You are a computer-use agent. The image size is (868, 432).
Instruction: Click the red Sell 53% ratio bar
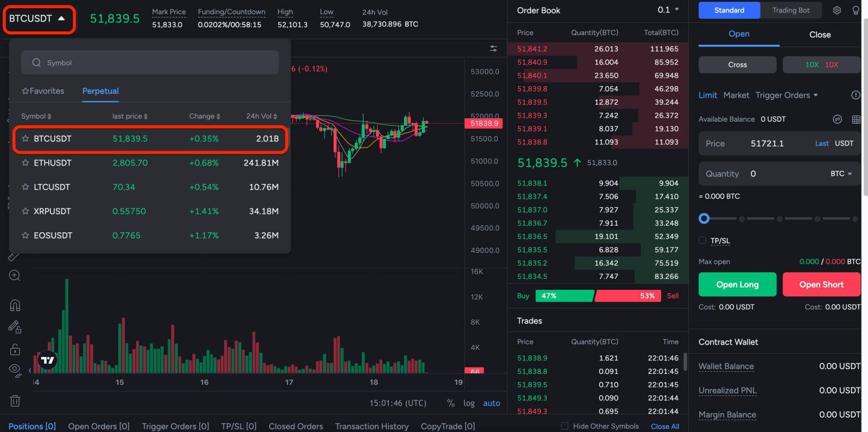tap(628, 296)
